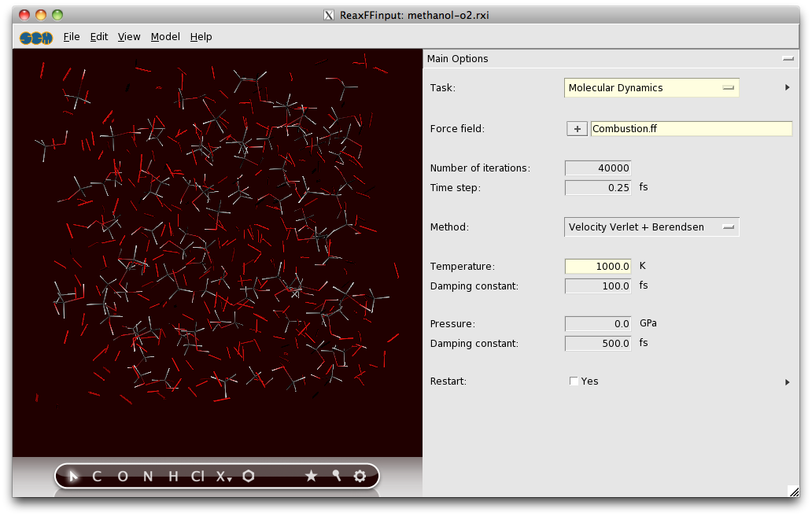Click the Restart label
This screenshot has width=812, height=516.
(448, 381)
